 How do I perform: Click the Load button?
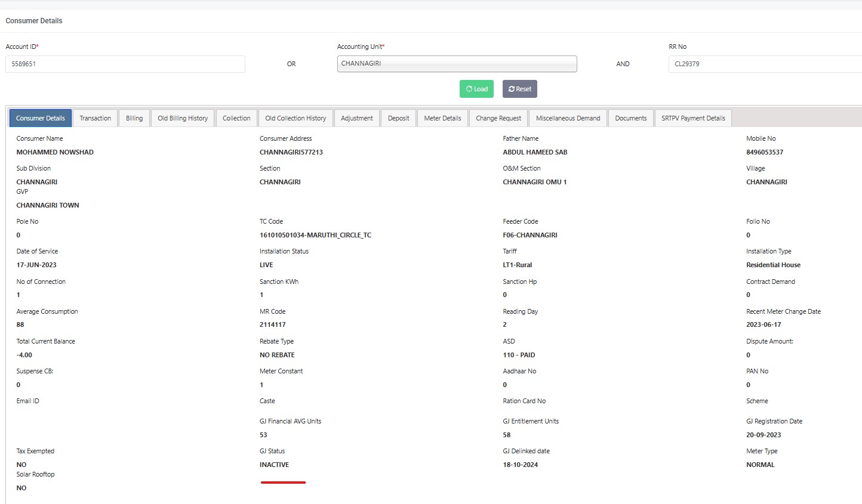point(476,89)
